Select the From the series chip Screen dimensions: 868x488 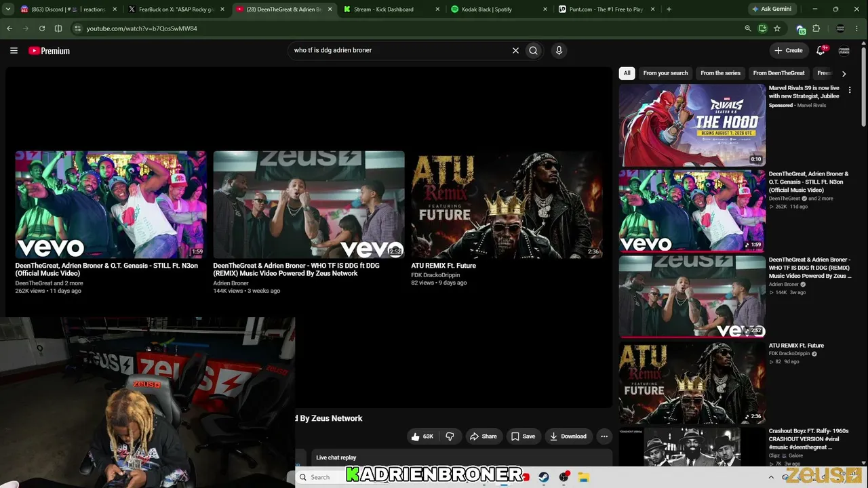click(720, 73)
